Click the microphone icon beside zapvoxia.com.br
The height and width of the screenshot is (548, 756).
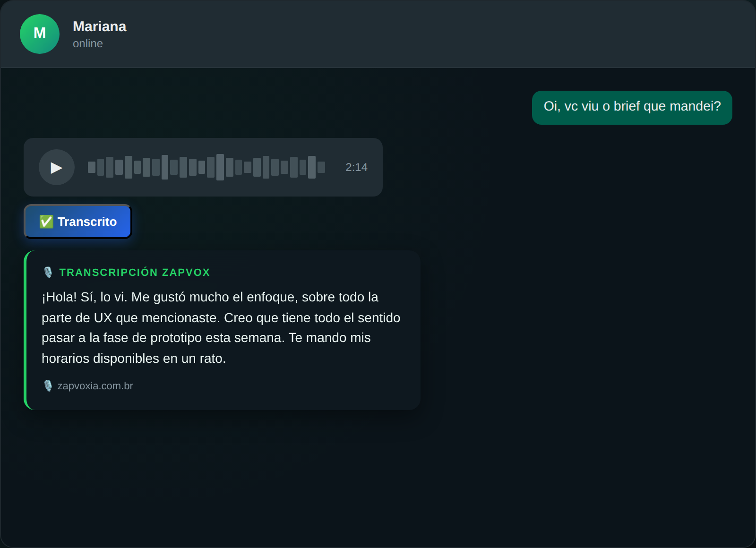48,386
